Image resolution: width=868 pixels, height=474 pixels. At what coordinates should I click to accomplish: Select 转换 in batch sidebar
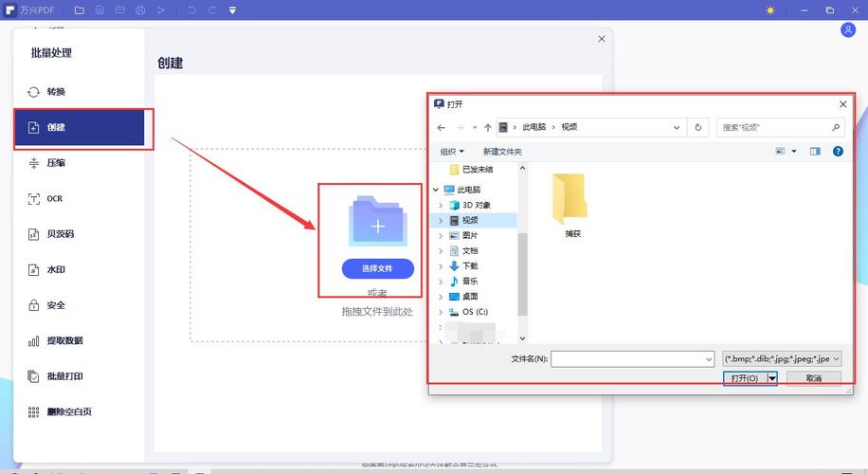click(80, 92)
